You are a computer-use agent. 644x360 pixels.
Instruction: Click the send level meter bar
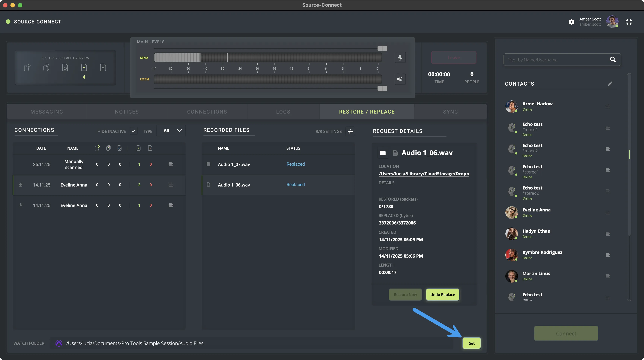268,57
